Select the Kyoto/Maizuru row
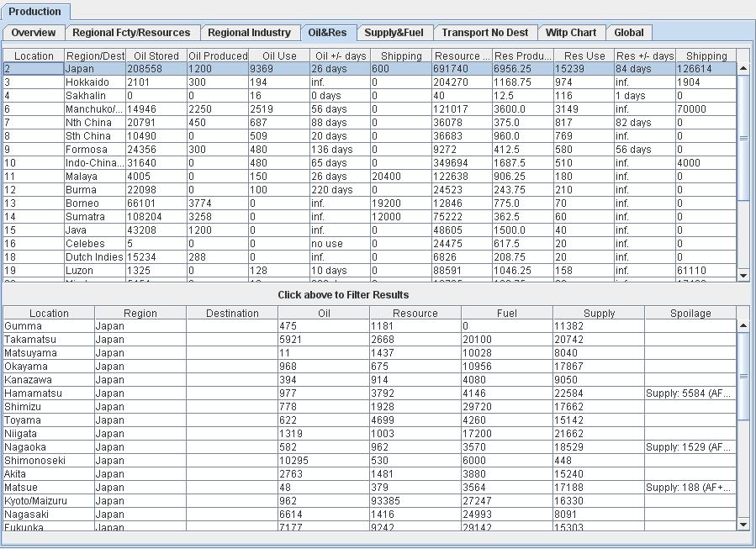 (370, 502)
